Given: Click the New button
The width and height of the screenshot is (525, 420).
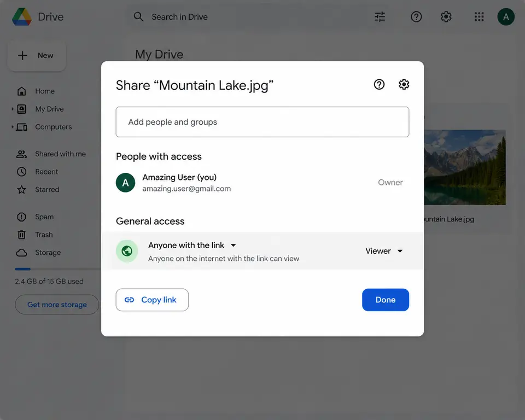Looking at the screenshot, I should pyautogui.click(x=37, y=56).
